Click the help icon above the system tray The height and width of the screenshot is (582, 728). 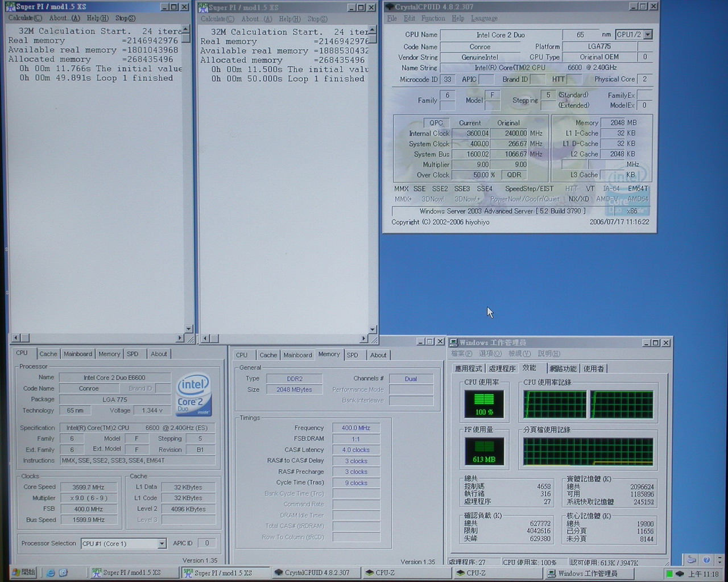pyautogui.click(x=706, y=560)
